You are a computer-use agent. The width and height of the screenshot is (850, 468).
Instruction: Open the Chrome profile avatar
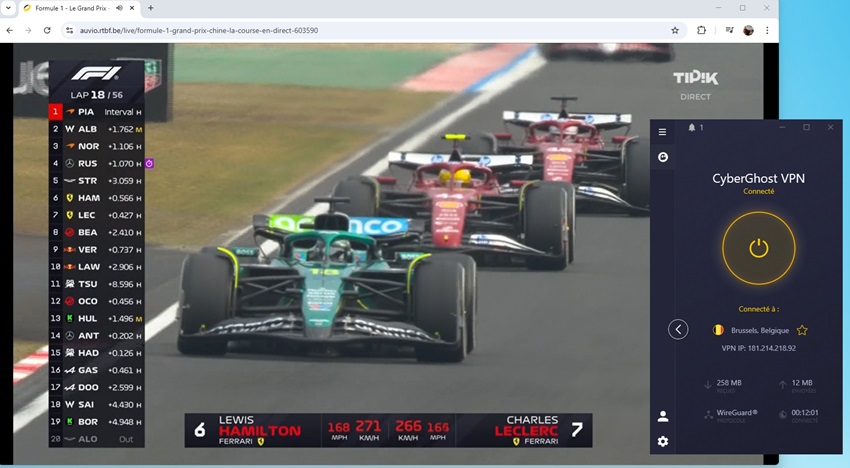tap(749, 30)
